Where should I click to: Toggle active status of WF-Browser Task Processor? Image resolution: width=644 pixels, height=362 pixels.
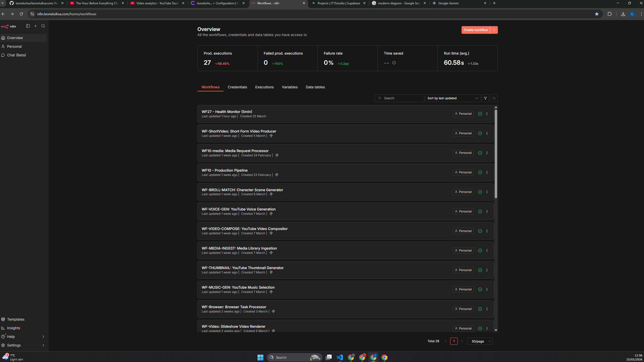(480, 309)
